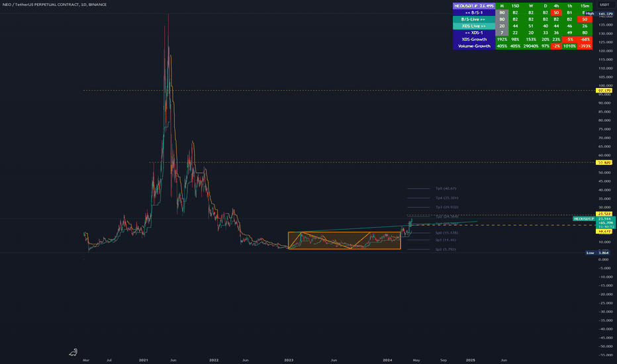
Task: Click the 'XDS Live >>' row label
Action: click(x=474, y=26)
